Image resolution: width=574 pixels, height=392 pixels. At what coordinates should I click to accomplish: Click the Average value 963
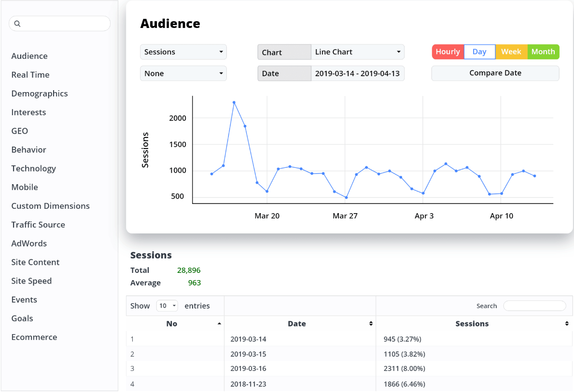195,283
